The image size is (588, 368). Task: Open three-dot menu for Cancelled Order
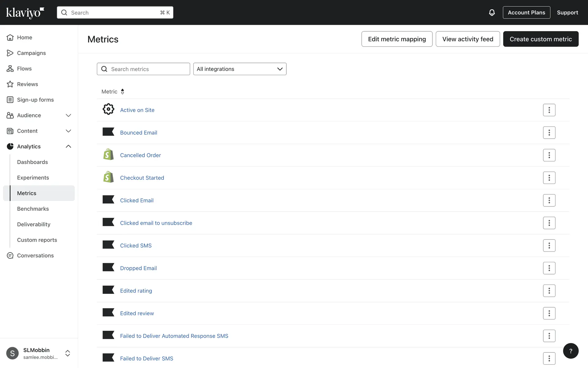[549, 155]
